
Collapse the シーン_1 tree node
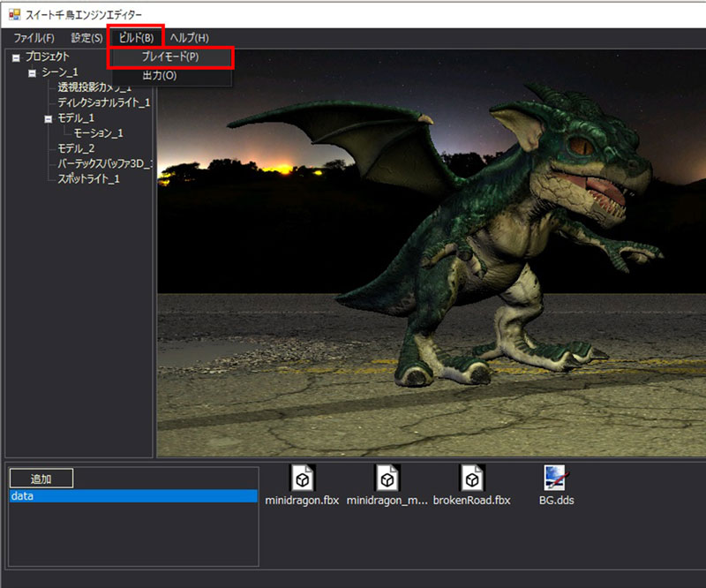point(33,72)
